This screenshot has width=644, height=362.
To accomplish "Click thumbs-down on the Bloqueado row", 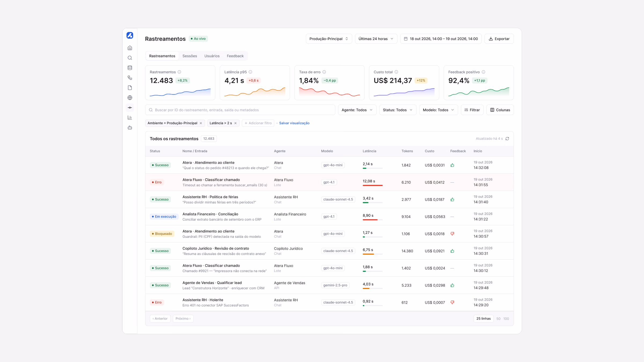I will pyautogui.click(x=452, y=234).
